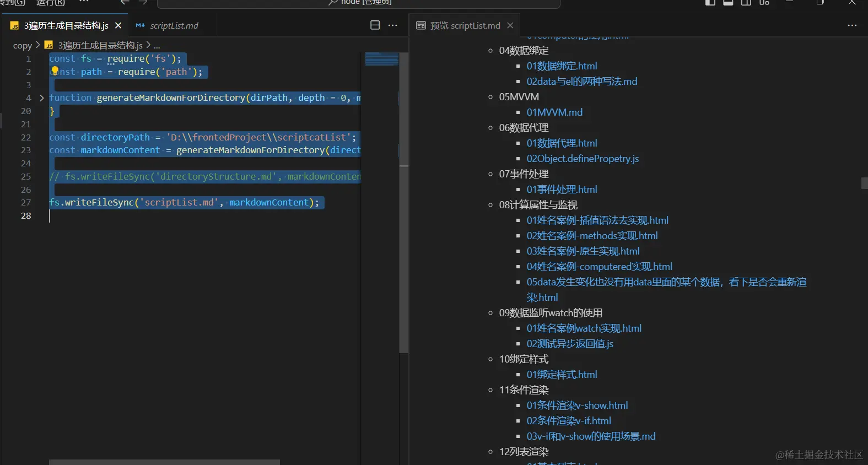This screenshot has height=465, width=868.
Task: Switch to the 3遍历生成目录结构.js tab
Action: pyautogui.click(x=66, y=25)
